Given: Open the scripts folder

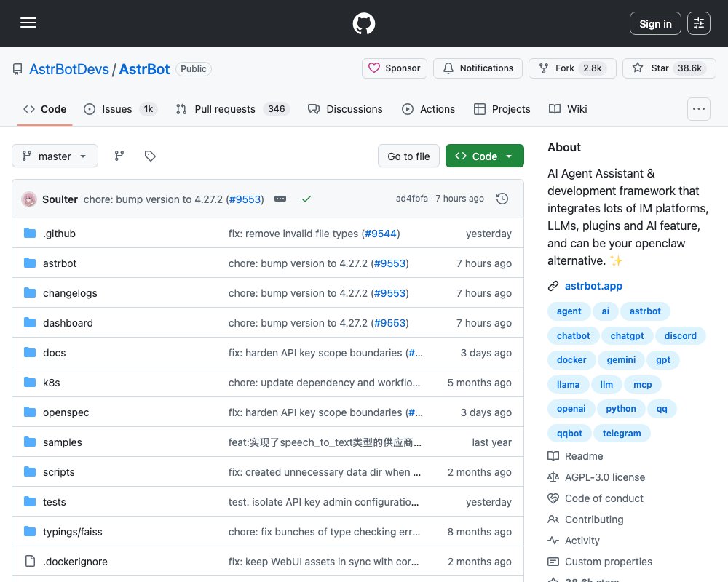Looking at the screenshot, I should click(x=58, y=472).
